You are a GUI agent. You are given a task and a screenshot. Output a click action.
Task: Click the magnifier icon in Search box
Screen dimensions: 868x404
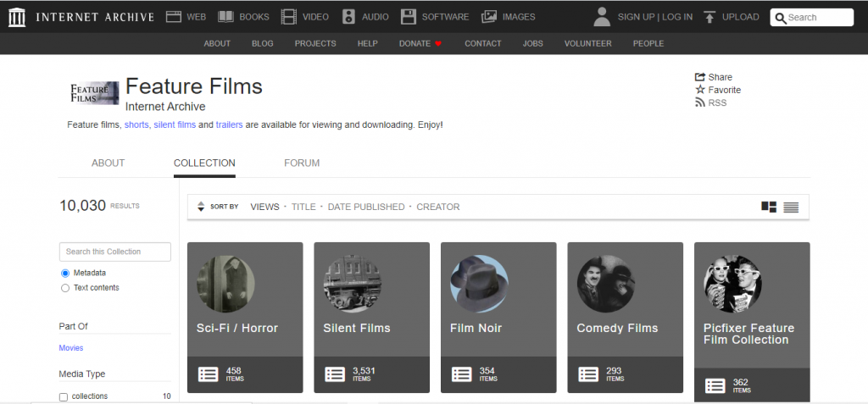click(x=781, y=19)
